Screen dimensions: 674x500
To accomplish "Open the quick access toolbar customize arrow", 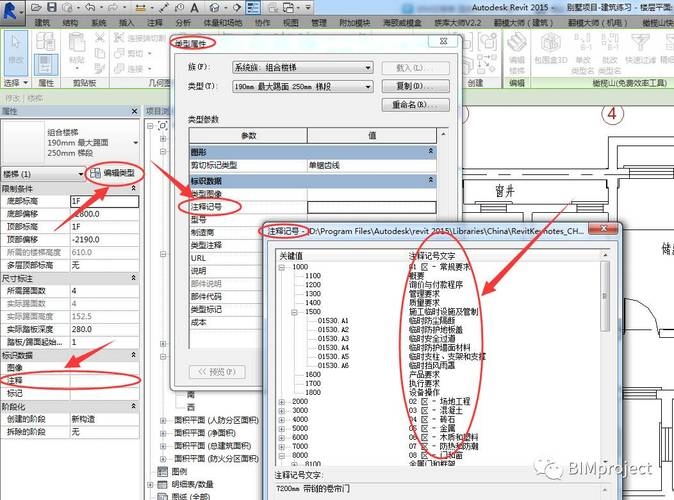I will pos(308,8).
